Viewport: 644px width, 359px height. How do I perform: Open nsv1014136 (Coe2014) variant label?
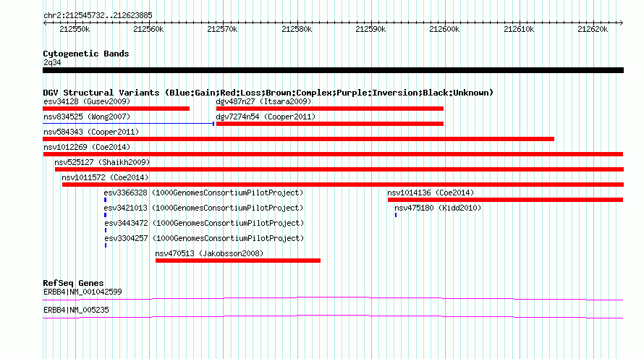pos(431,193)
